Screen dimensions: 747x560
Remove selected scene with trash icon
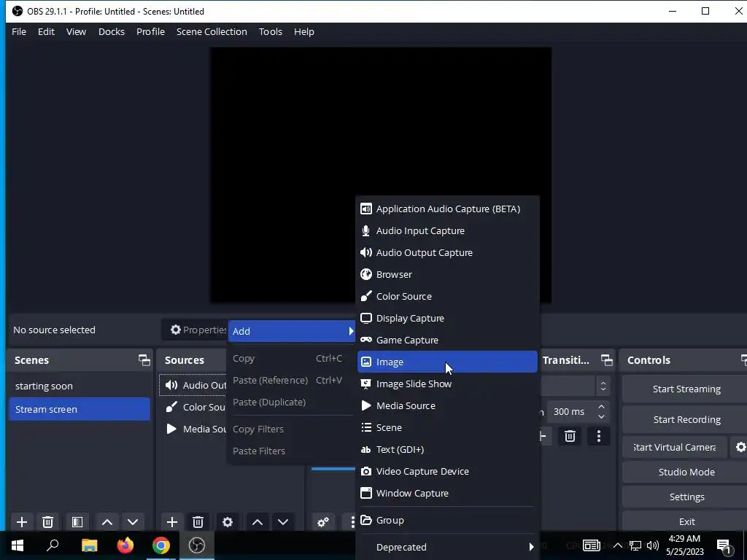47,522
